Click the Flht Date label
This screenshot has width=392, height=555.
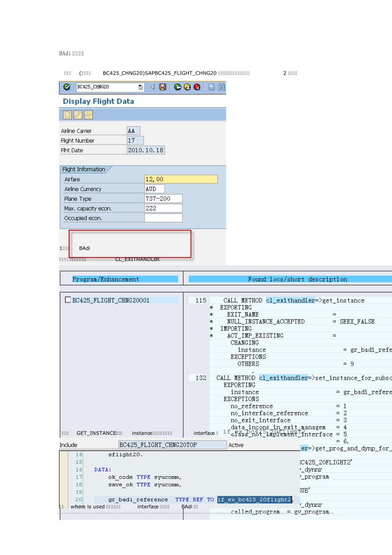(72, 150)
